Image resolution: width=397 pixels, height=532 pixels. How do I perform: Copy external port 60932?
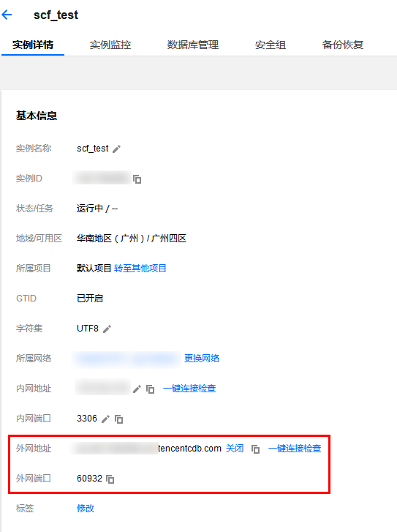coord(110,479)
